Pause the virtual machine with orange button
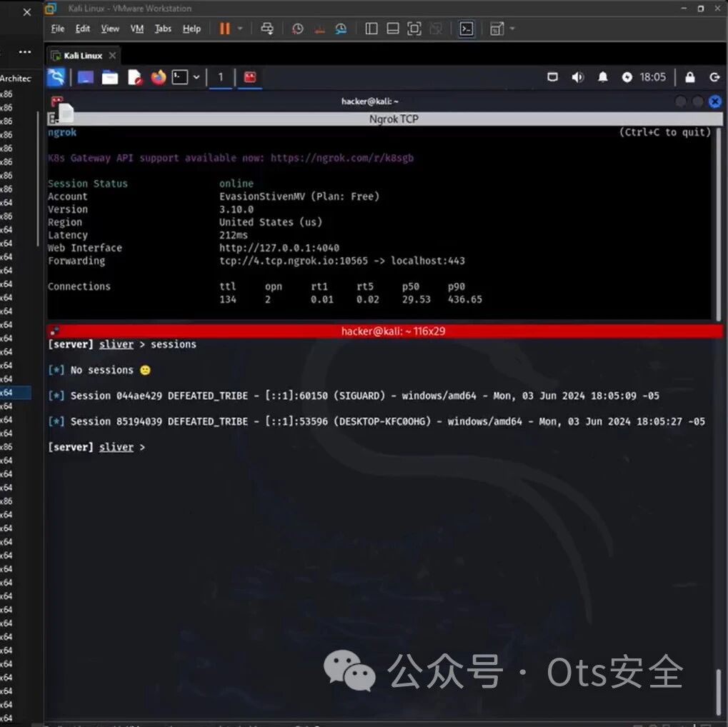Viewport: 728px width, 727px height. point(225,29)
